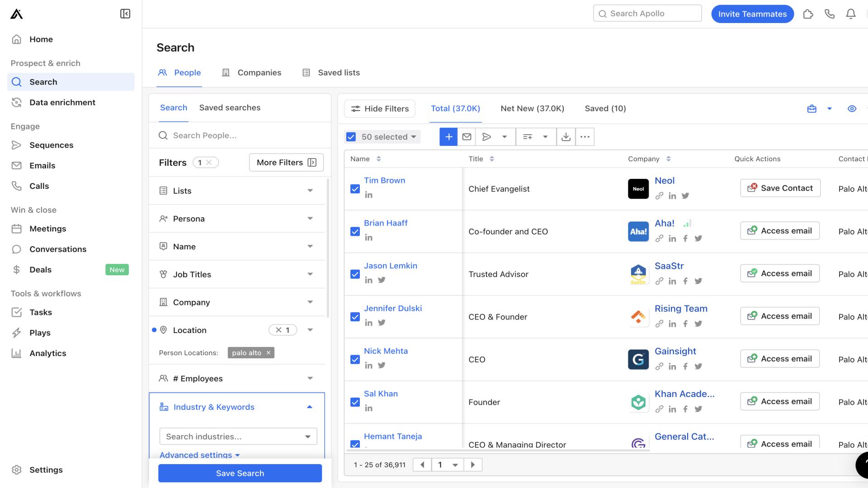Toggle the eye view visibility icon
Viewport: 868px width, 488px height.
coord(852,109)
